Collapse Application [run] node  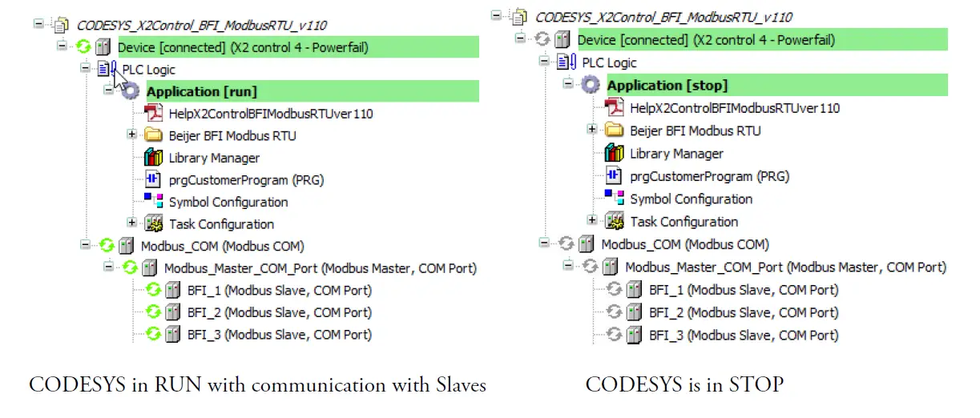pos(108,90)
